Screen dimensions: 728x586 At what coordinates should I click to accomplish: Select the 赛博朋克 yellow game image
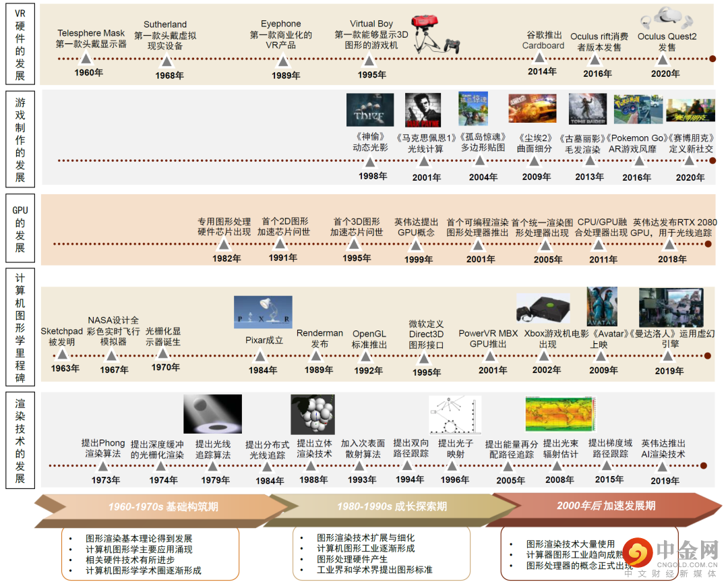[690, 111]
